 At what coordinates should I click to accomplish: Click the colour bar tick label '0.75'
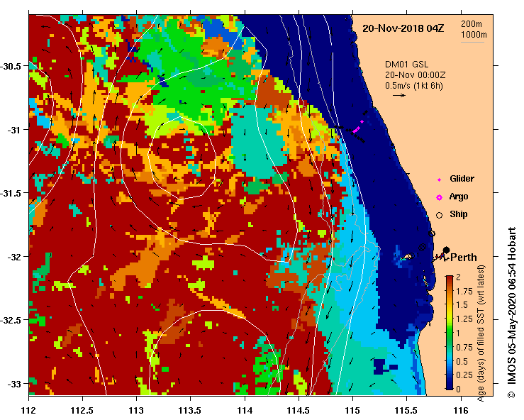(464, 348)
